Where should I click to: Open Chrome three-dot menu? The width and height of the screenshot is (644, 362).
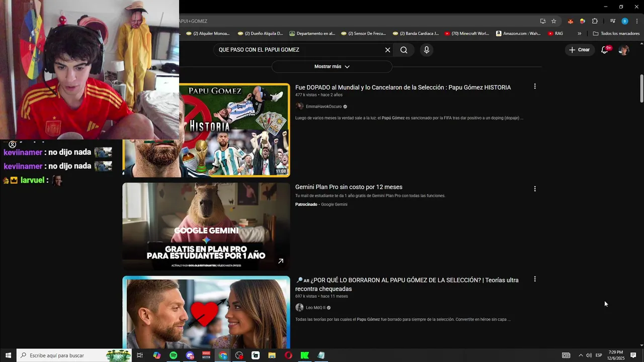click(637, 21)
